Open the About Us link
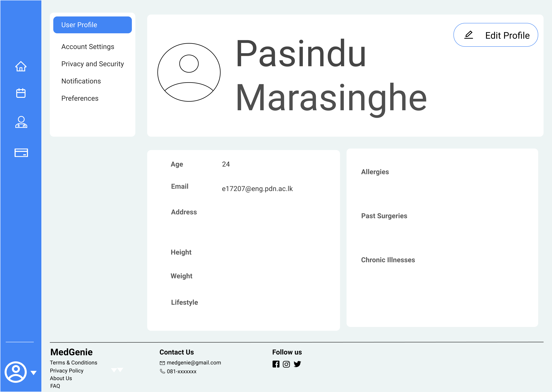The width and height of the screenshot is (552, 392). pyautogui.click(x=61, y=378)
